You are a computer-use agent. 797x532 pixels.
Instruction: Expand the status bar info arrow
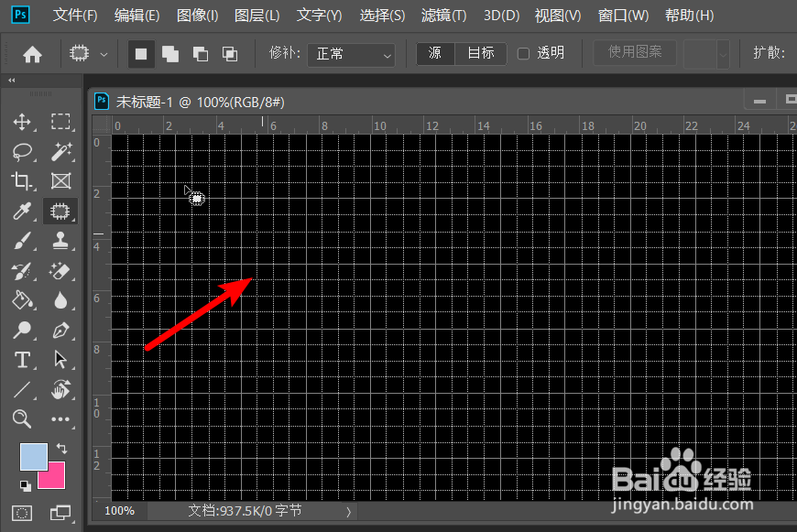point(349,512)
